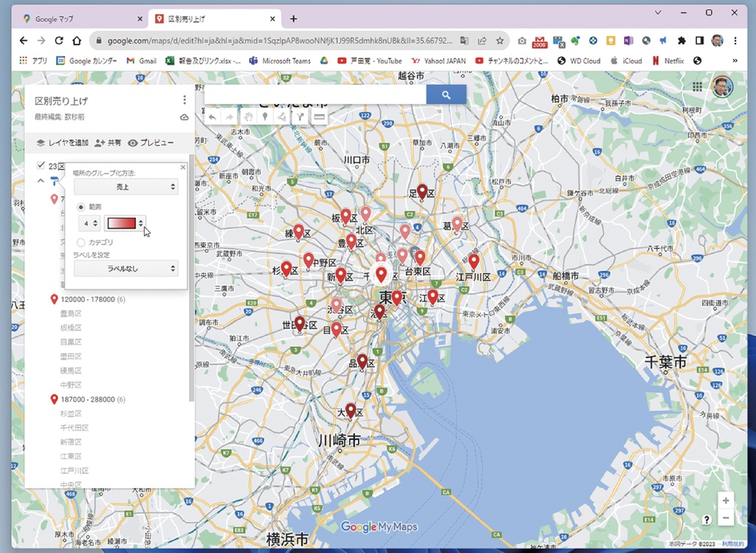The width and height of the screenshot is (756, 553).
Task: Open the Microsoft Teams bookmark
Action: click(x=280, y=61)
